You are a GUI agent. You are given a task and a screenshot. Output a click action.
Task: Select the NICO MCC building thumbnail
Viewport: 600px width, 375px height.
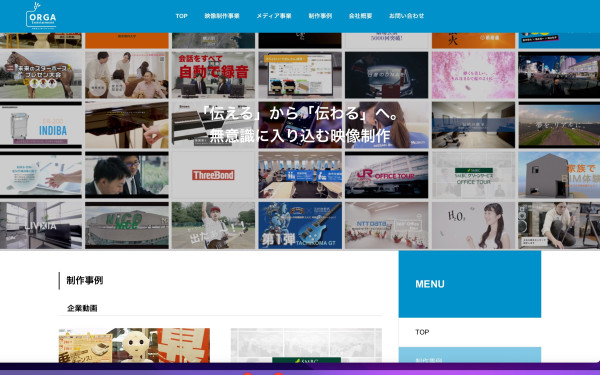(127, 225)
